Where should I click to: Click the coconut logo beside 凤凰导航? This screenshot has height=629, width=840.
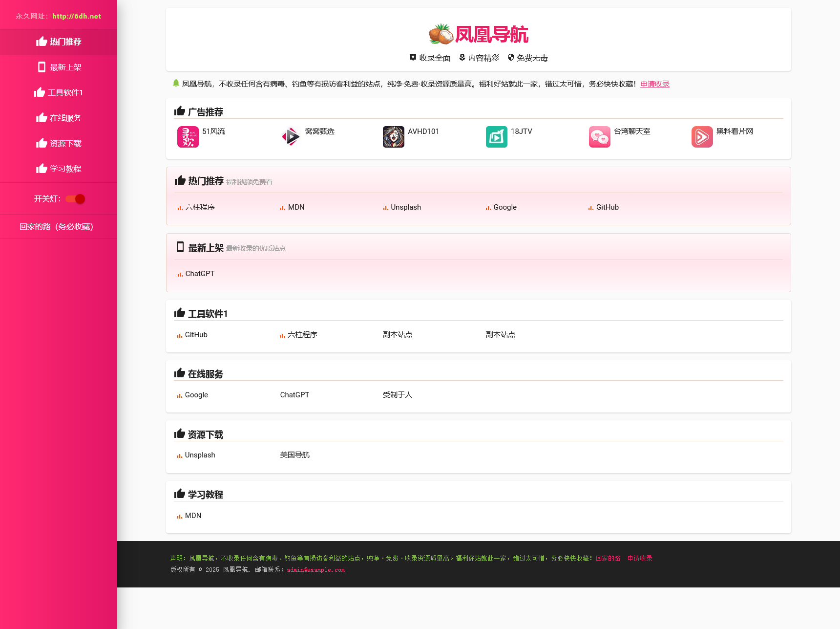(x=441, y=35)
